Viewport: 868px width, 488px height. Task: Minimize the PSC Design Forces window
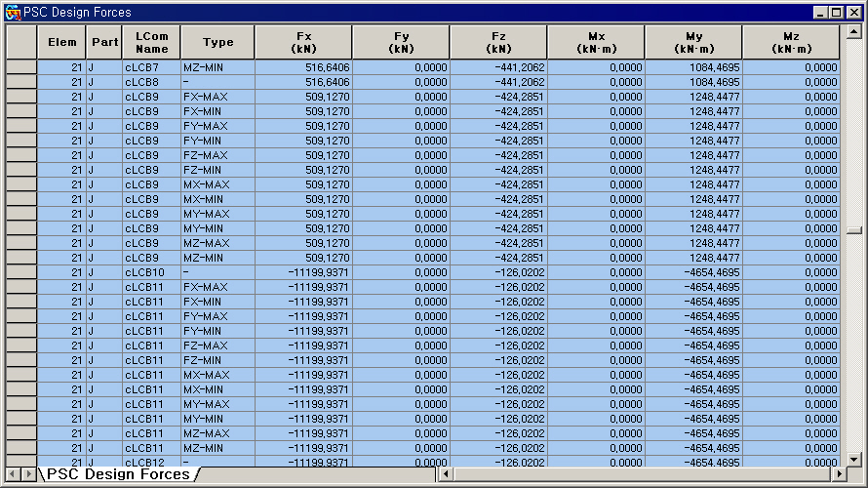821,12
